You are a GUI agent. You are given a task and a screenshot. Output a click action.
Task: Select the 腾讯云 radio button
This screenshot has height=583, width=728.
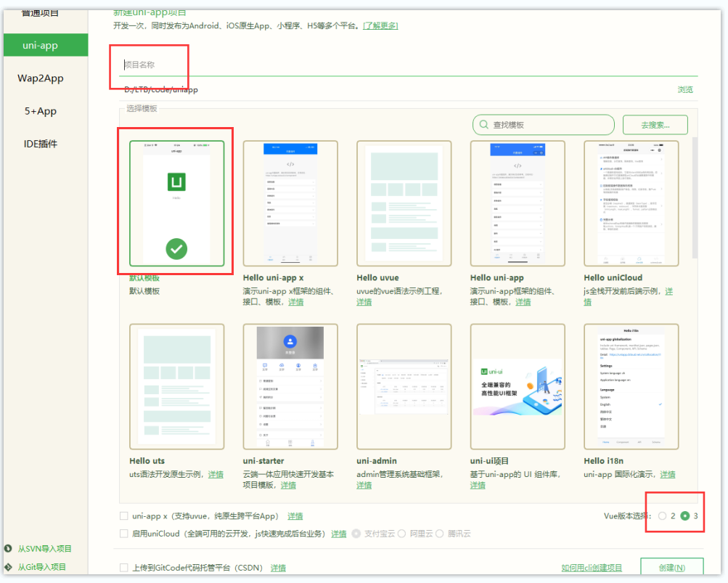click(439, 534)
